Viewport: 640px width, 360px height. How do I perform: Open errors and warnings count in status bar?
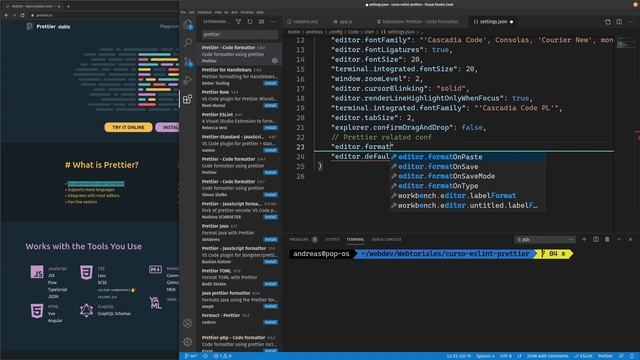point(223,356)
